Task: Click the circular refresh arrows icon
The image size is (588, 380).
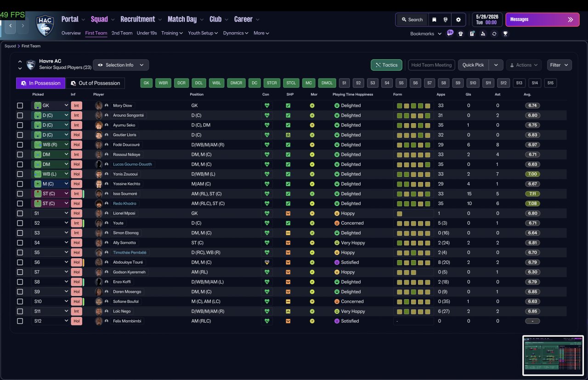Action: tap(494, 34)
